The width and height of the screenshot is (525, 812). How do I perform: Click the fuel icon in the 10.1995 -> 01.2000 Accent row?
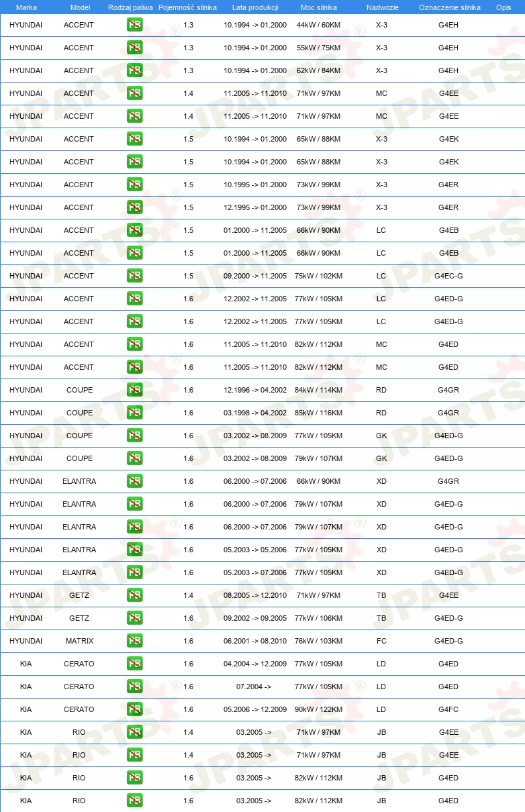(134, 185)
